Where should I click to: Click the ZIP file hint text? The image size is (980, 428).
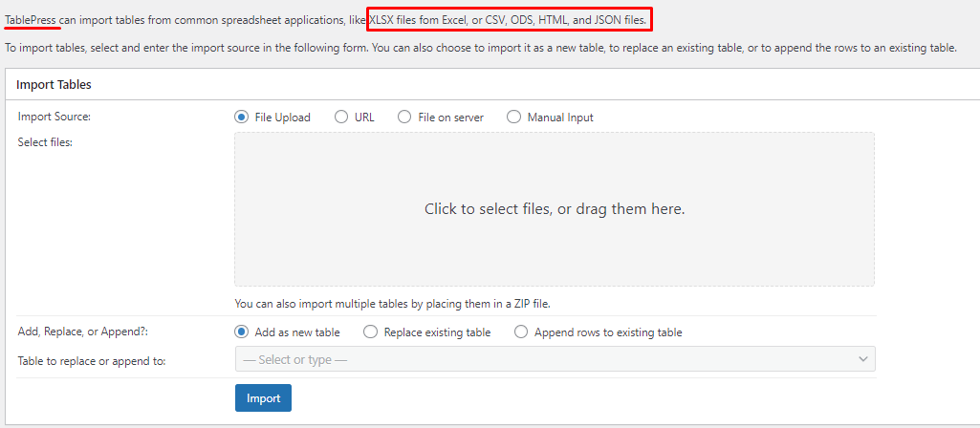[392, 304]
